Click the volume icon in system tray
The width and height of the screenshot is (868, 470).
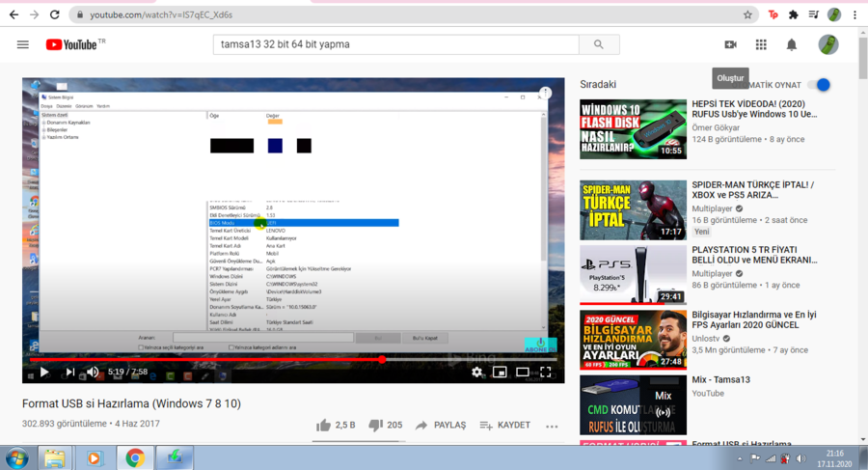[x=800, y=458]
